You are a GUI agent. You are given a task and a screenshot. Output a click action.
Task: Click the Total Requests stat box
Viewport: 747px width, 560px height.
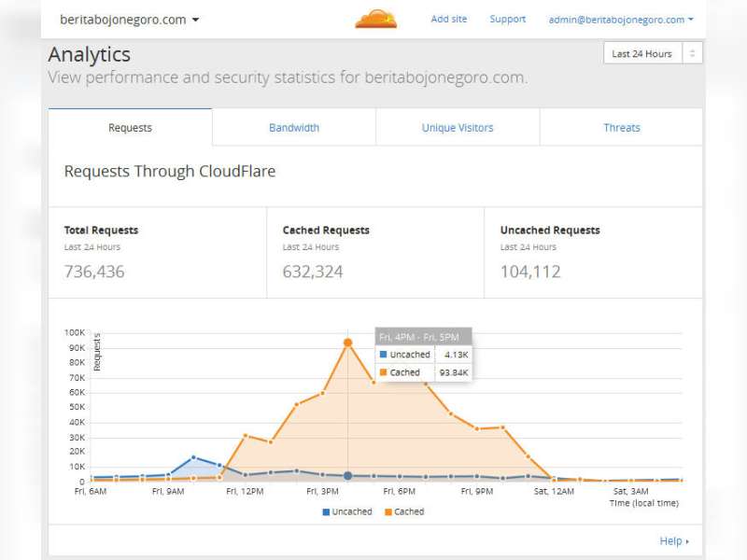click(x=157, y=253)
